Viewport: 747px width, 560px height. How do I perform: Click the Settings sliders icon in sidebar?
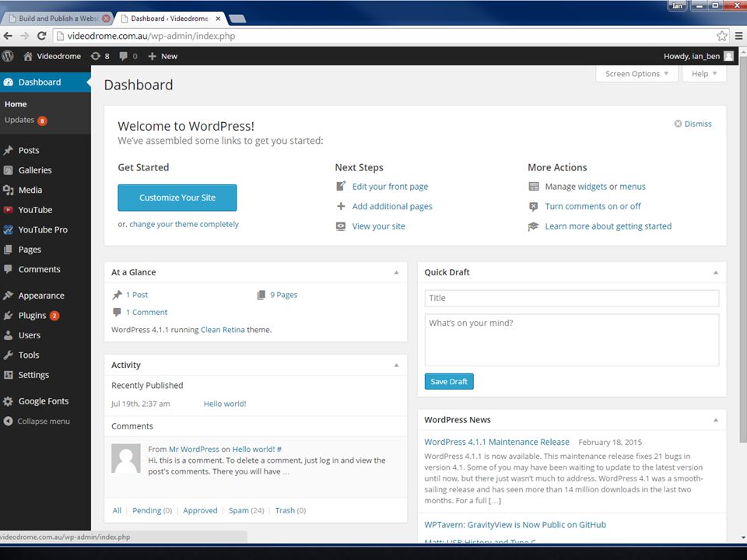pyautogui.click(x=8, y=375)
